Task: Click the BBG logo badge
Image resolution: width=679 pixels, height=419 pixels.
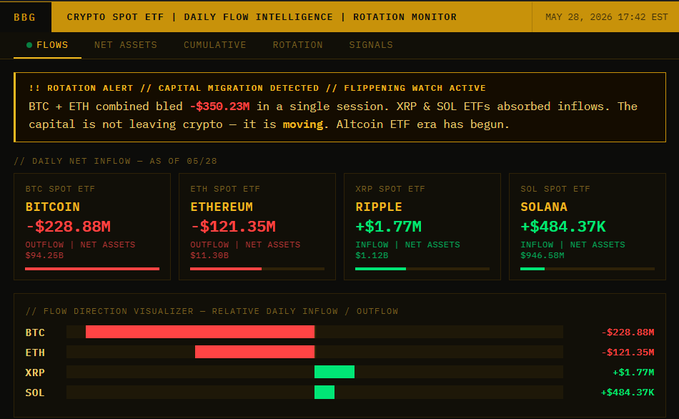Action: (x=25, y=17)
